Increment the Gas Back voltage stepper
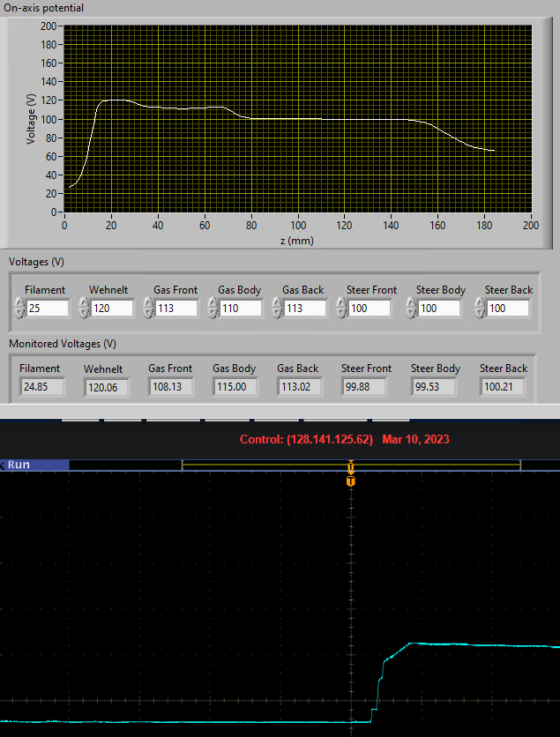This screenshot has height=737, width=560. coord(277,303)
